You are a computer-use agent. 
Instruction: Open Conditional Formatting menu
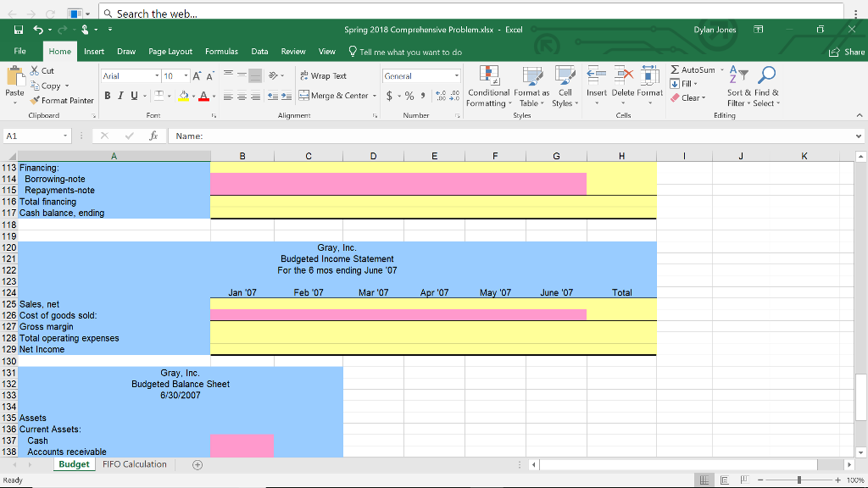click(488, 86)
